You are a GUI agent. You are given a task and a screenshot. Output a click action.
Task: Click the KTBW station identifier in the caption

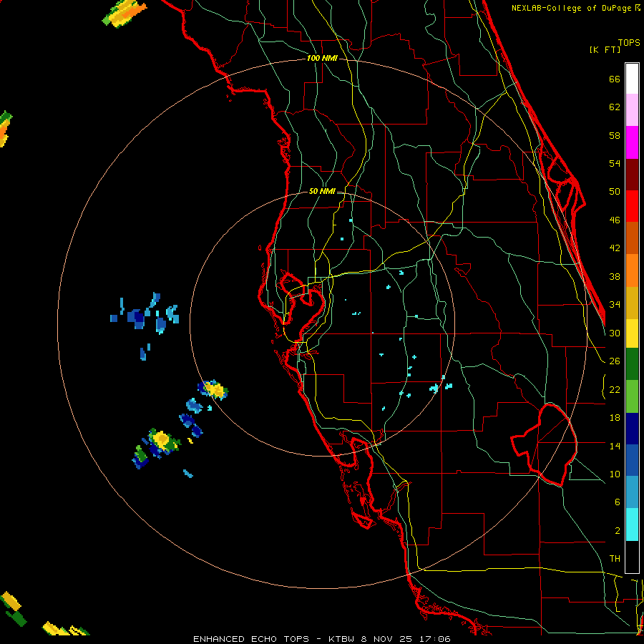pos(341,639)
